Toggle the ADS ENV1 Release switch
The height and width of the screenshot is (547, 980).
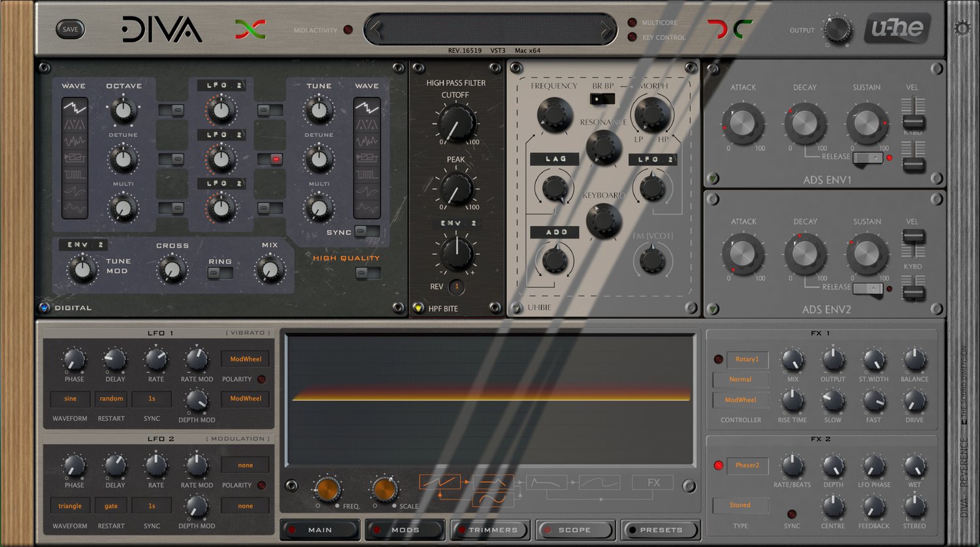tap(868, 157)
